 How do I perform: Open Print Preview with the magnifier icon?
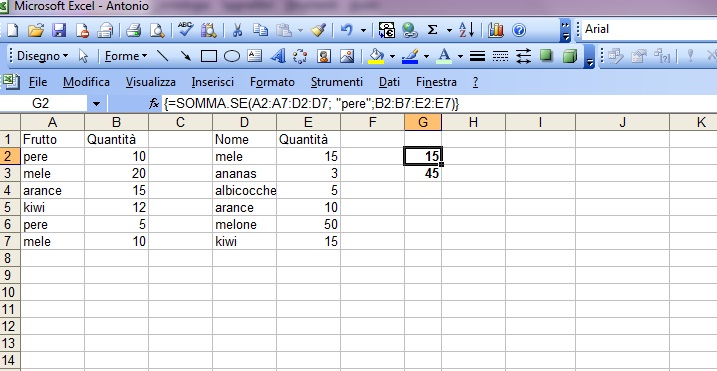[x=157, y=30]
